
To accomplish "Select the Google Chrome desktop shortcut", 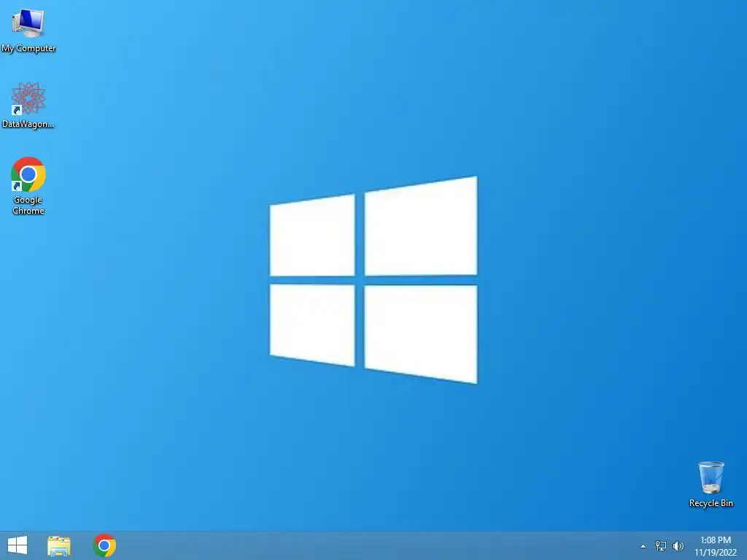I will coord(28,186).
